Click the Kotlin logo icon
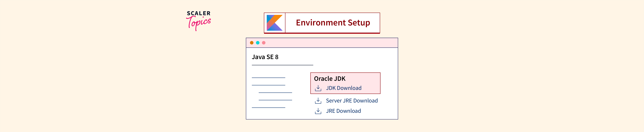The height and width of the screenshot is (132, 644). pos(274,23)
